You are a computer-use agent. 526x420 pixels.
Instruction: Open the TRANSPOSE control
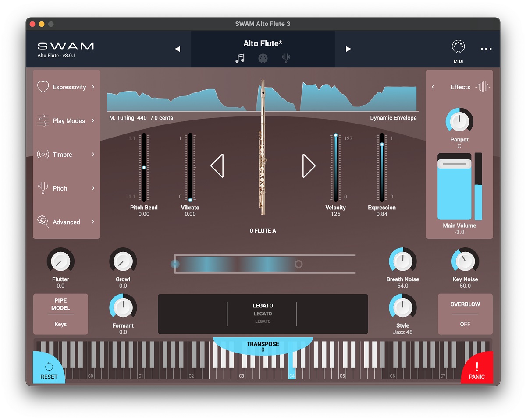coord(263,346)
